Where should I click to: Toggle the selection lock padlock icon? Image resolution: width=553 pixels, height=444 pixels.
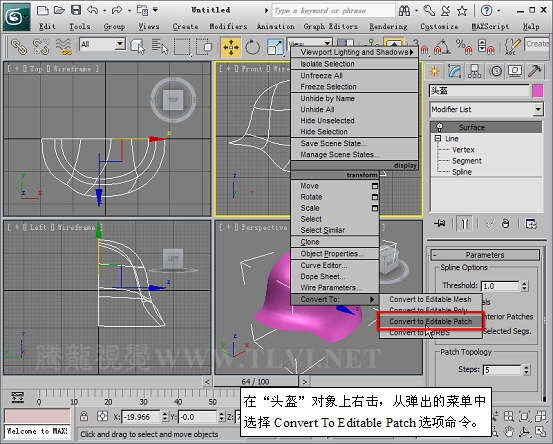[84, 416]
